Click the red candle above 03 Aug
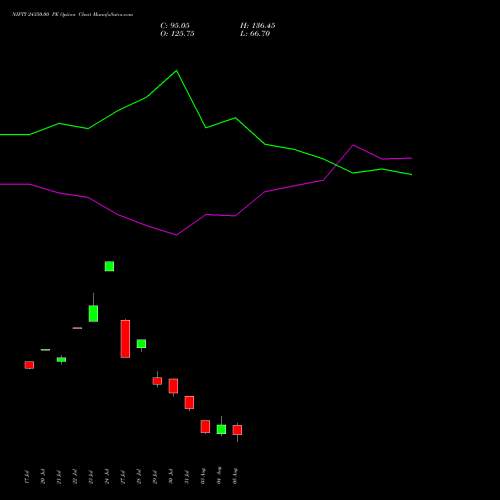Image resolution: width=500 pixels, height=500 pixels. tap(205, 426)
